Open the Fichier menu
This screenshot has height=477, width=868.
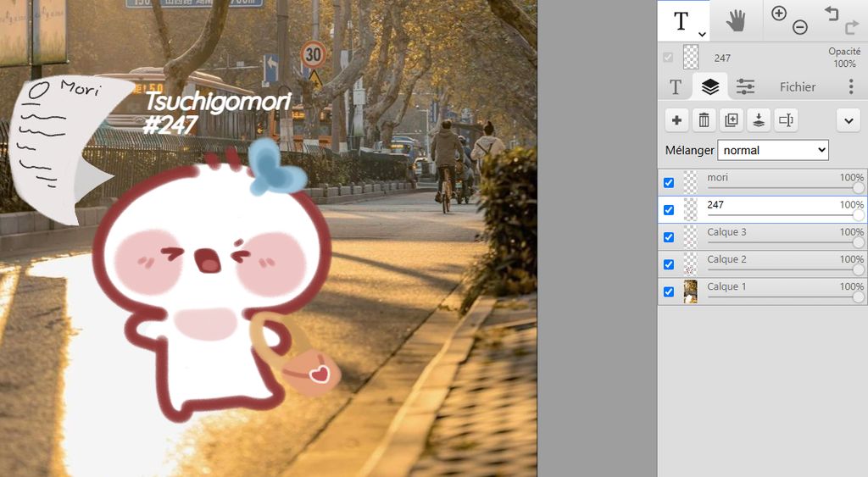pos(797,87)
